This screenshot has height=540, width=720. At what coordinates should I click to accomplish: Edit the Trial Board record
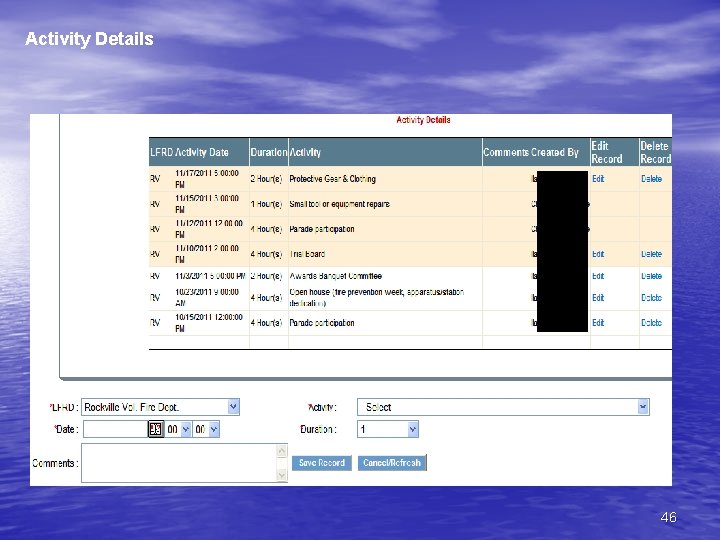[598, 254]
